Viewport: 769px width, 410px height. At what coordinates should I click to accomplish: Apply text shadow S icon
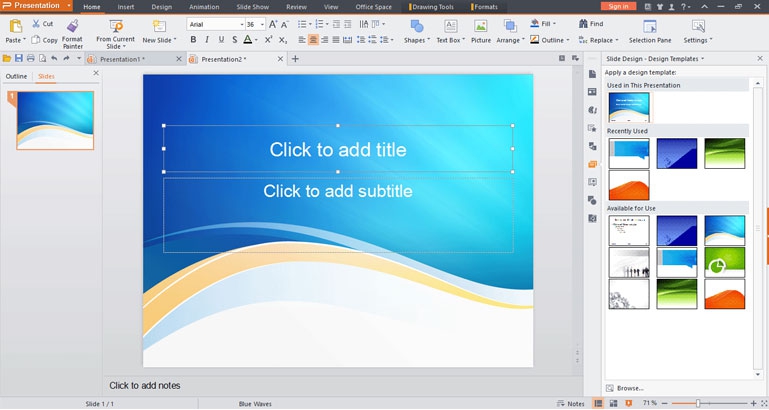234,40
